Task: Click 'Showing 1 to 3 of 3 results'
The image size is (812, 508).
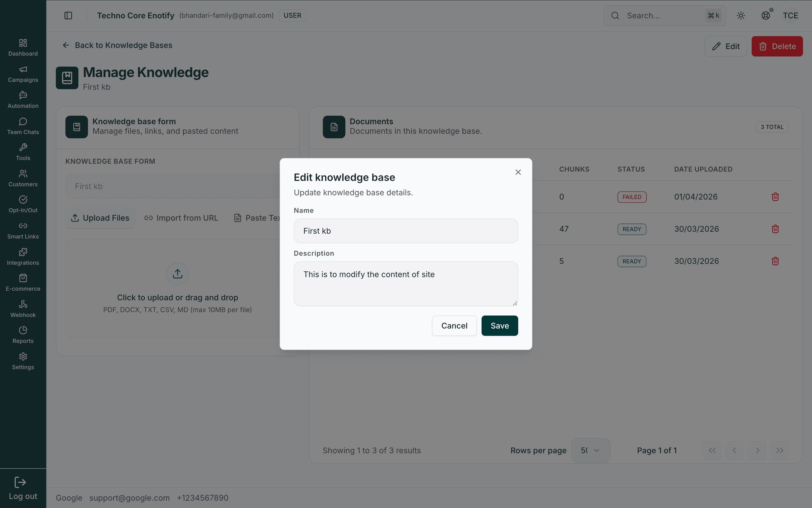Action: tap(371, 450)
